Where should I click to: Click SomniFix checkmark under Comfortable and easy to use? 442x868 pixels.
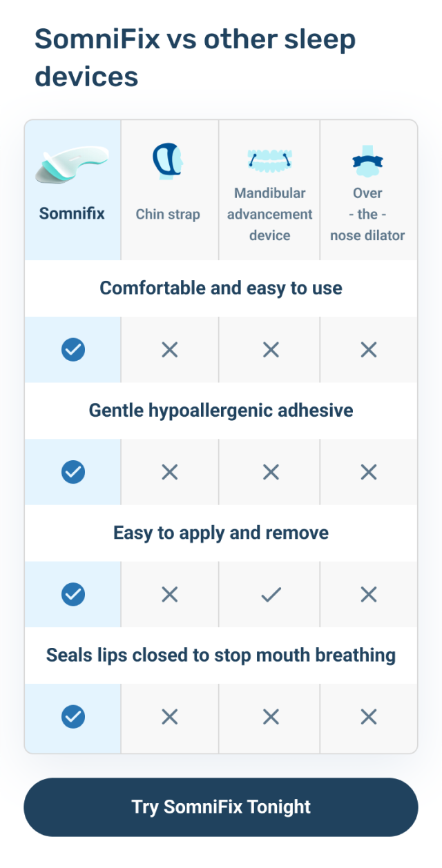coord(73,350)
